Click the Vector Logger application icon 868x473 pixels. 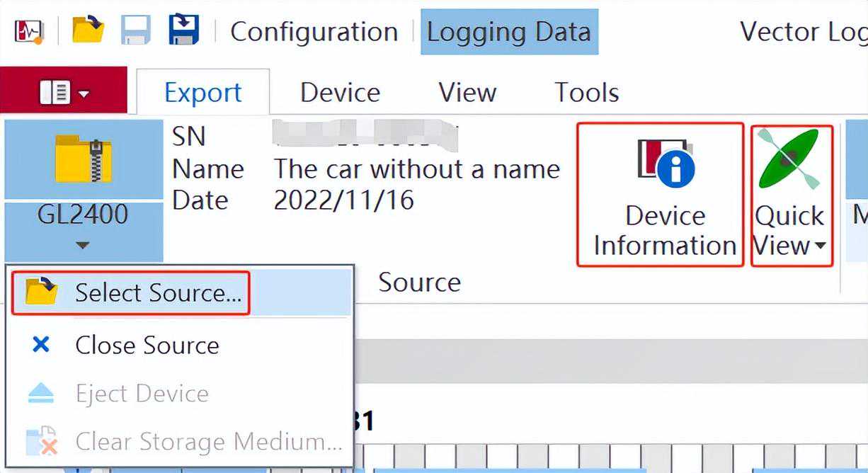[x=30, y=31]
